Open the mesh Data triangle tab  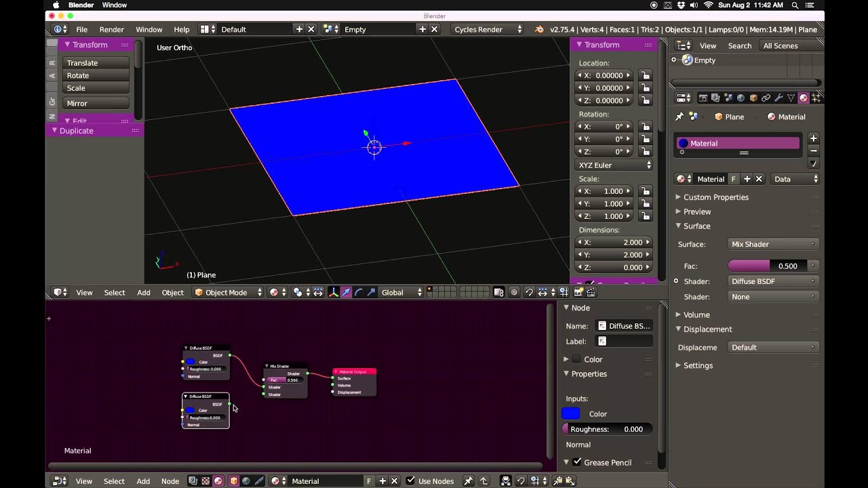(x=791, y=98)
